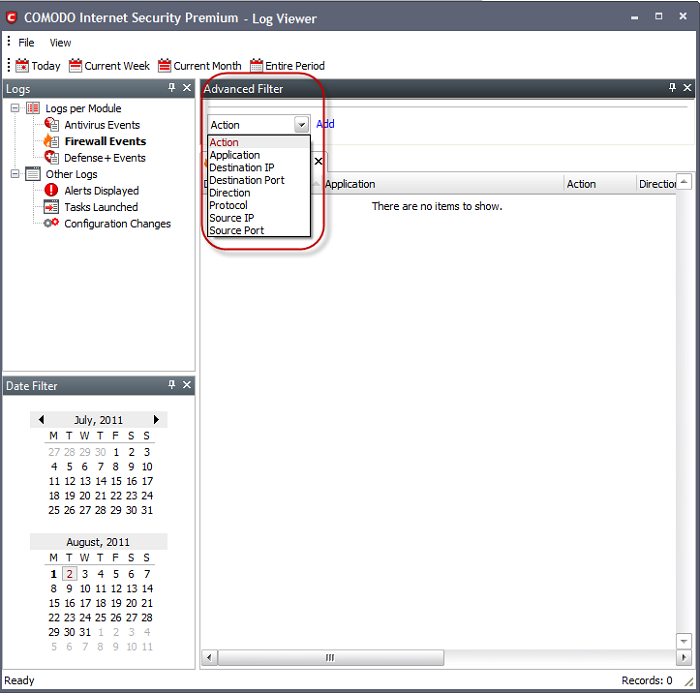Screen dimensions: 700x693
Task: Sort by Direction column header
Action: pyautogui.click(x=657, y=184)
